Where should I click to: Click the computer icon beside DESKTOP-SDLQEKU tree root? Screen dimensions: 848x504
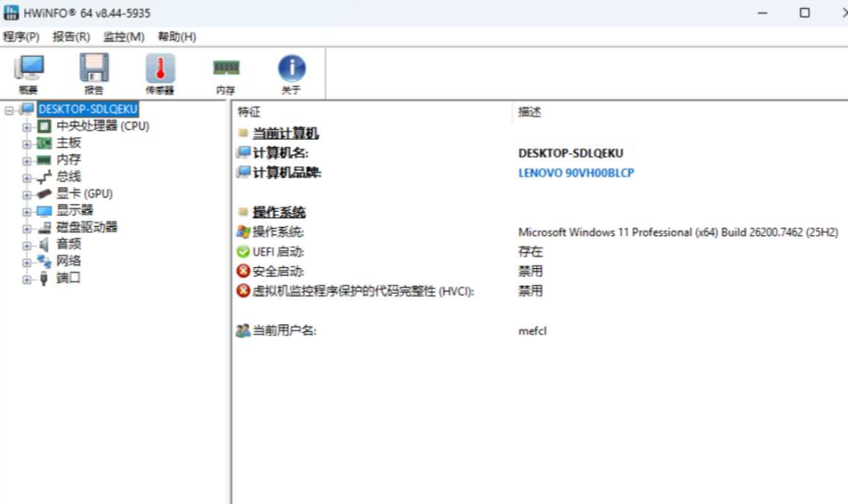[x=26, y=109]
